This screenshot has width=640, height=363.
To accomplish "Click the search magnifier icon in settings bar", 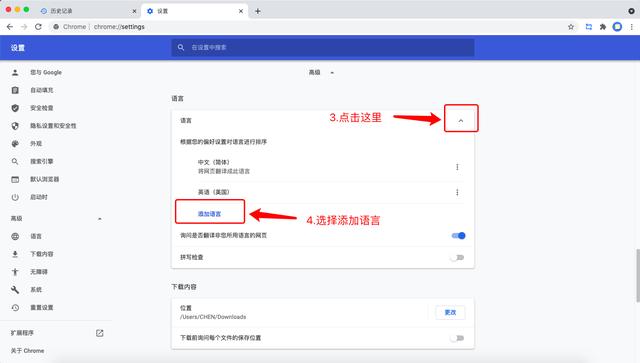I will 181,47.
